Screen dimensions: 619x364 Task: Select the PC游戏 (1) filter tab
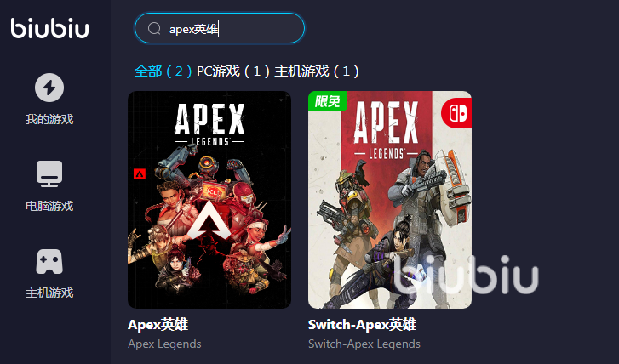tap(233, 71)
